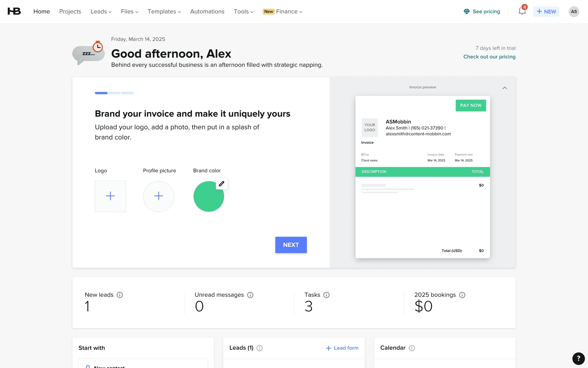Open the help question mark button
The width and height of the screenshot is (588, 368).
(578, 358)
